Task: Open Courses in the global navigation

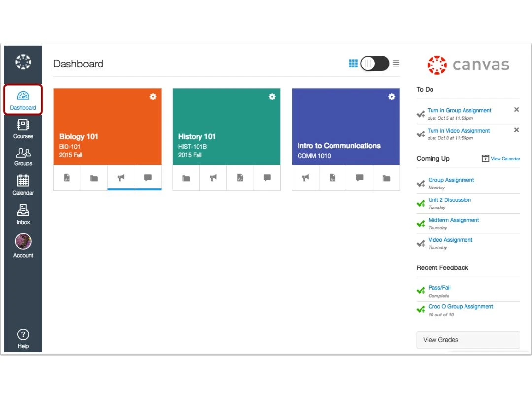Action: tap(23, 129)
